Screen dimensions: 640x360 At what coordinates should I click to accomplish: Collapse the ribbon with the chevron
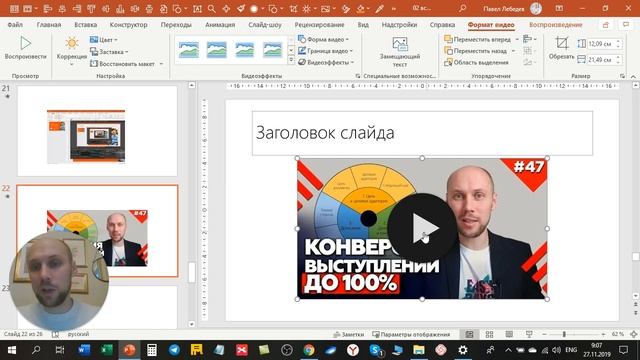(x=633, y=76)
